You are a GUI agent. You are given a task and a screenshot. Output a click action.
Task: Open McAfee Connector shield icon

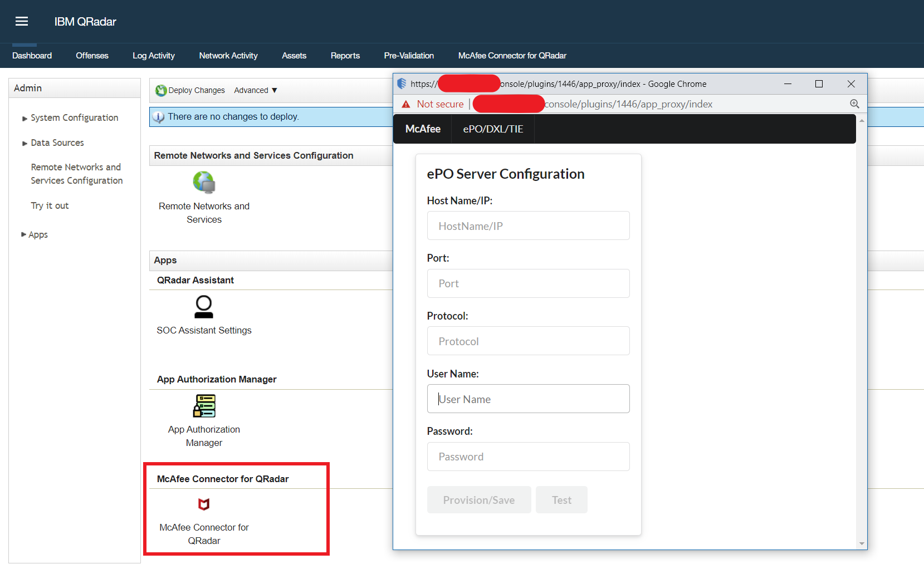[x=204, y=504]
